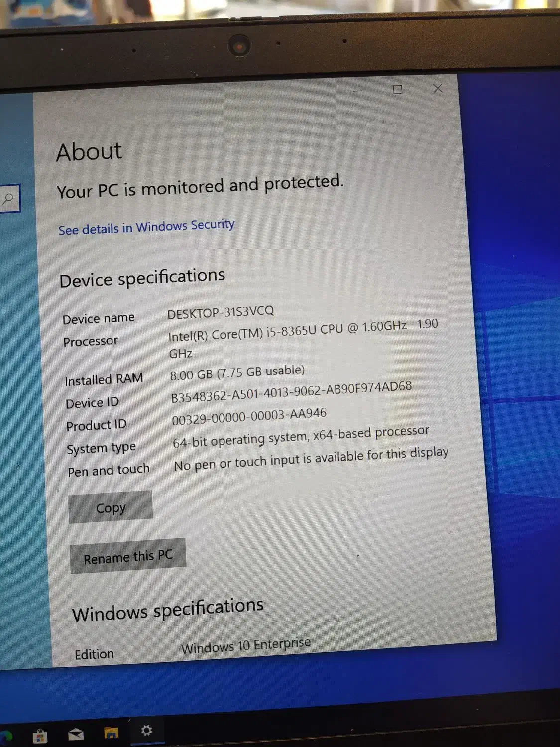Image resolution: width=560 pixels, height=747 pixels.
Task: Click the Device name label
Action: point(99,318)
